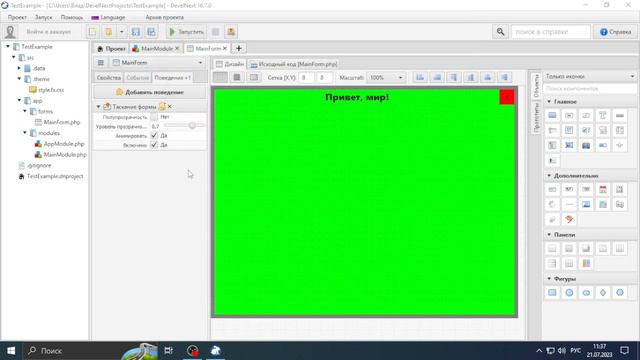Viewport: 640px width, 360px height.
Task: Open the Только иконки view dropdown
Action: click(591, 76)
